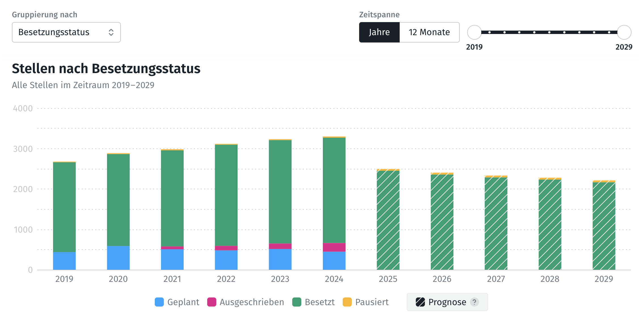Switch time span to Jahre
The height and width of the screenshot is (319, 644).
click(379, 32)
